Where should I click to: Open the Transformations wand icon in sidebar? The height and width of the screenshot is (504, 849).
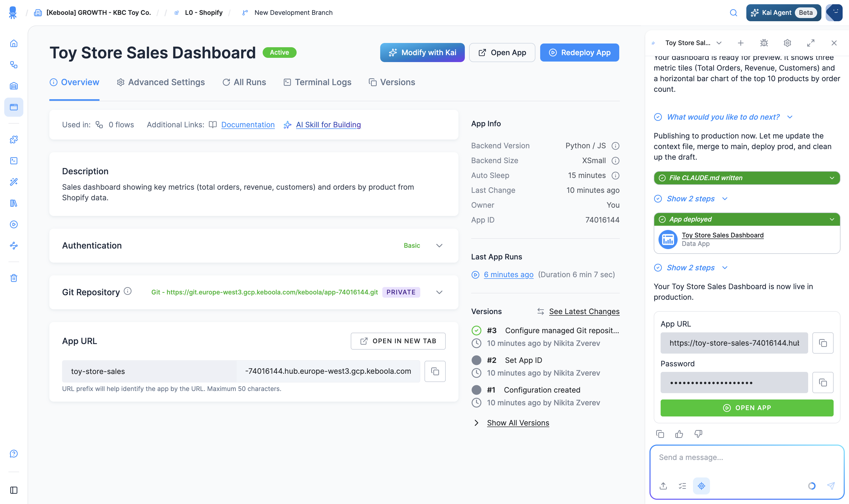[14, 182]
